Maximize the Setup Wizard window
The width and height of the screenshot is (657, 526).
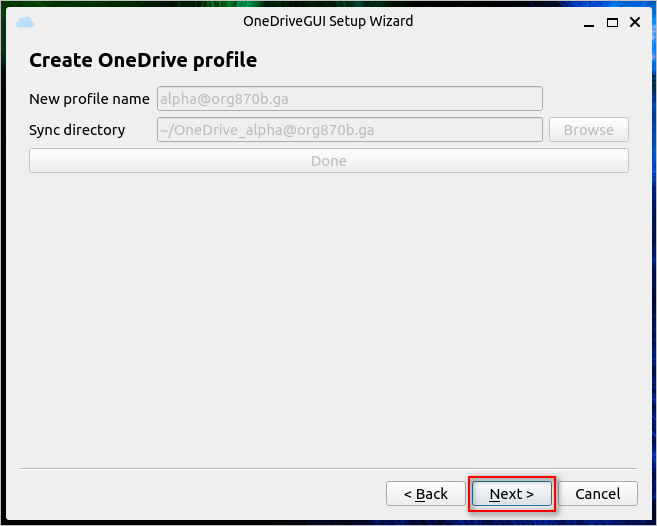coord(613,23)
